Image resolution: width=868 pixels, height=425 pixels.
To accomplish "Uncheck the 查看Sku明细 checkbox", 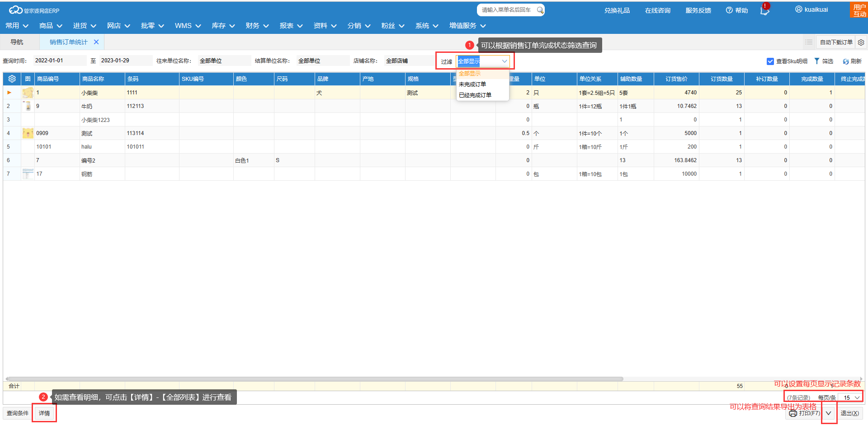I will pos(770,61).
